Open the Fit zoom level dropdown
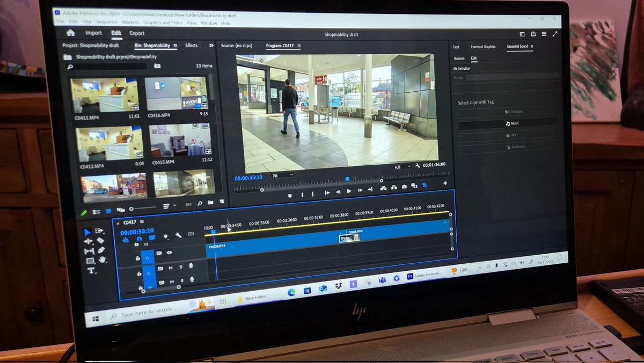This screenshot has width=644, height=363. pos(282,174)
